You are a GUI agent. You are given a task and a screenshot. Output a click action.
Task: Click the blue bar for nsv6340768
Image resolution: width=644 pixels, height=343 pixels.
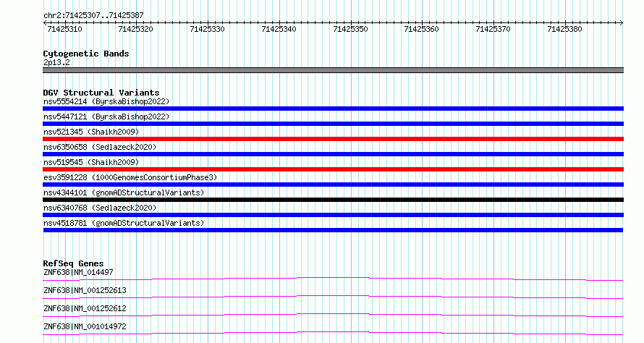point(333,215)
